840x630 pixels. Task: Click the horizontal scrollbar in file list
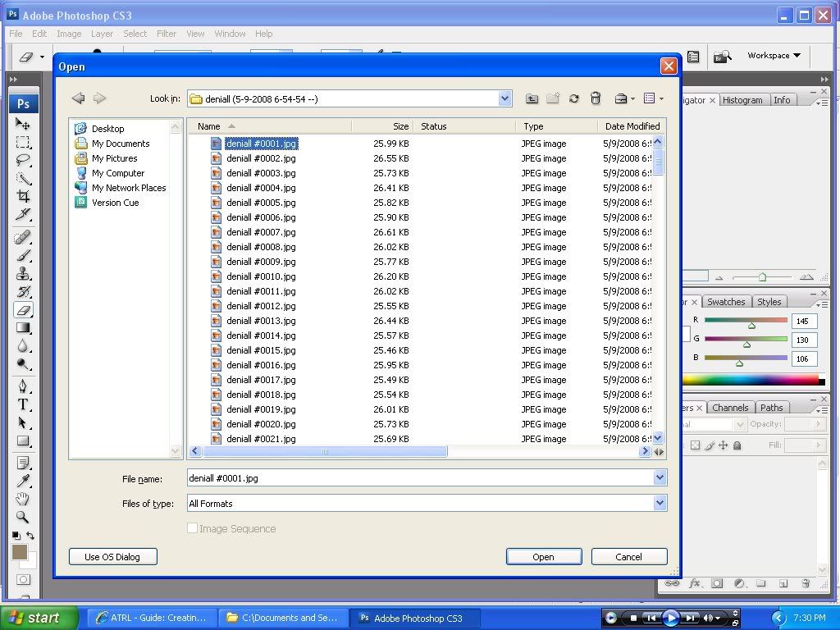pos(325,452)
